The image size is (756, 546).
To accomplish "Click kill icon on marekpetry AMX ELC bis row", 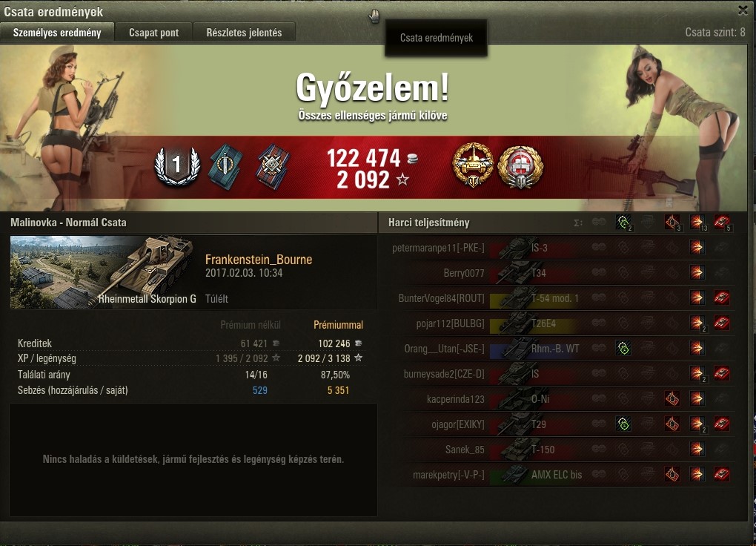I will (722, 474).
